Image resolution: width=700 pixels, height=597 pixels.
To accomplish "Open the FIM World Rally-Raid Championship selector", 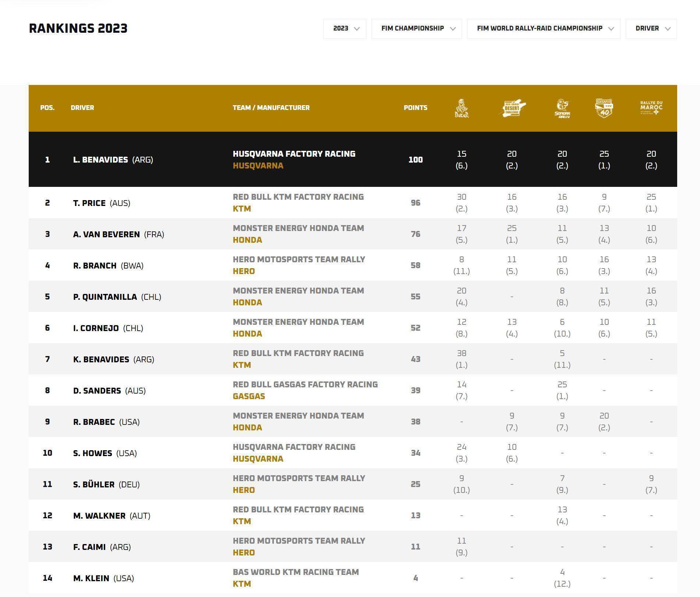I will pos(544,29).
